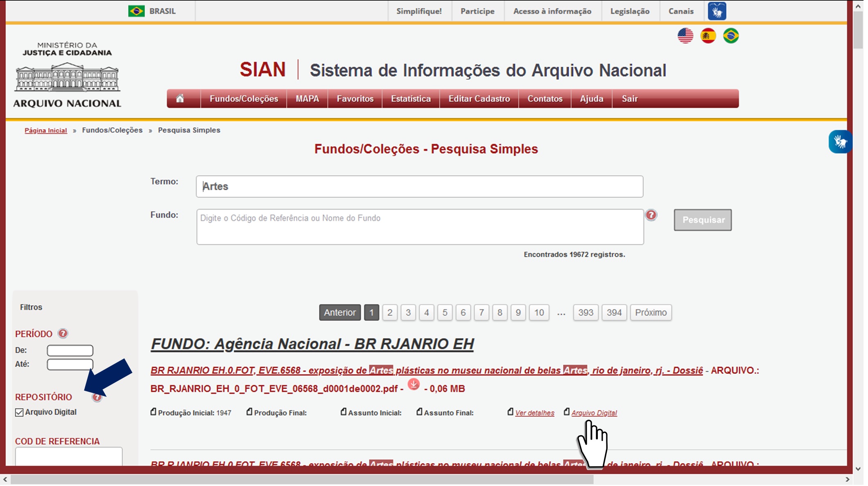Click the Pesquisar search button
868x486 pixels.
tap(703, 220)
